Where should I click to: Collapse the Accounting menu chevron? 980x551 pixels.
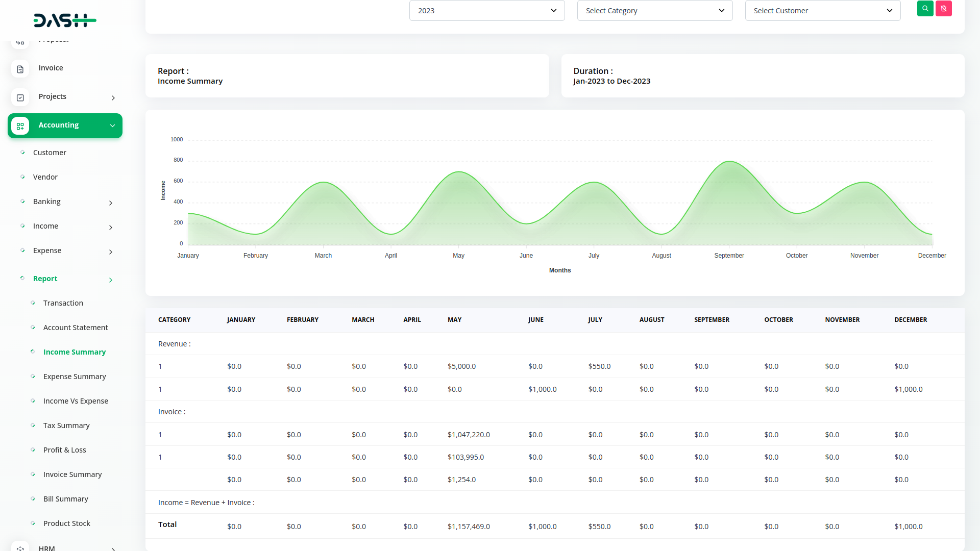pyautogui.click(x=112, y=126)
